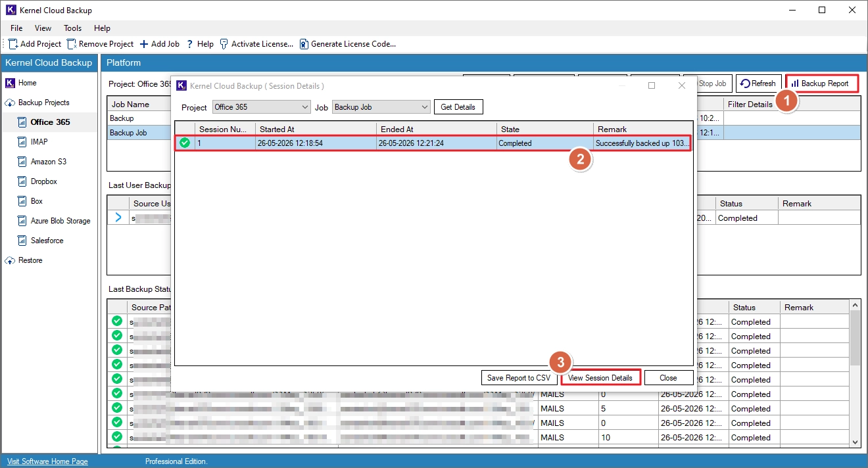Screen dimensions: 868x468
Task: Open the View menu
Action: [x=43, y=28]
